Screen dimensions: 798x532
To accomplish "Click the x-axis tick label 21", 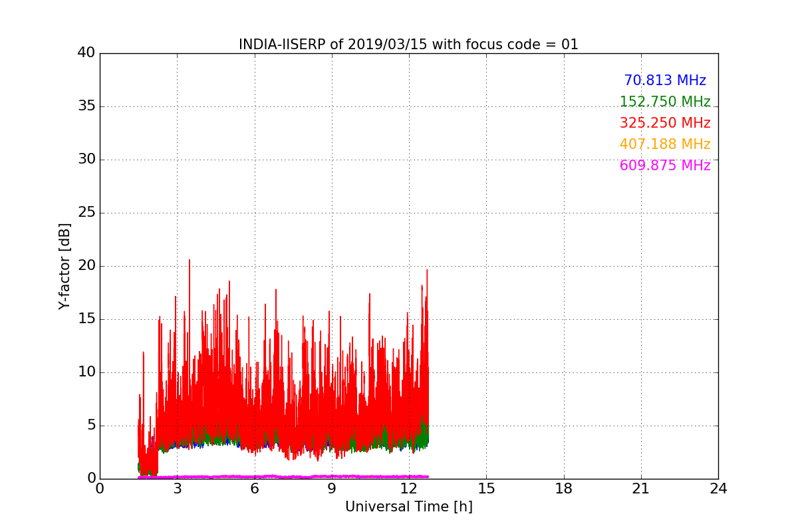I will coord(641,488).
